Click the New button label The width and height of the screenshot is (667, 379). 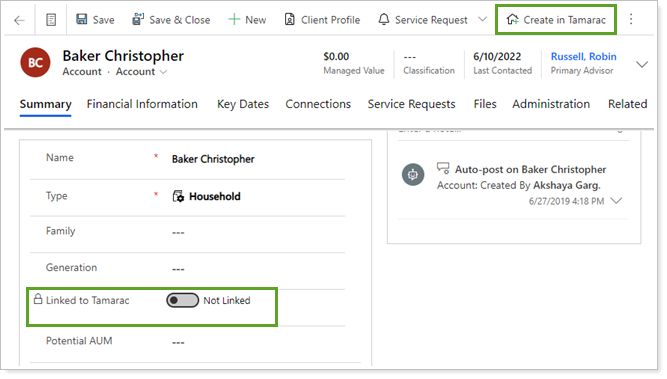pyautogui.click(x=256, y=20)
